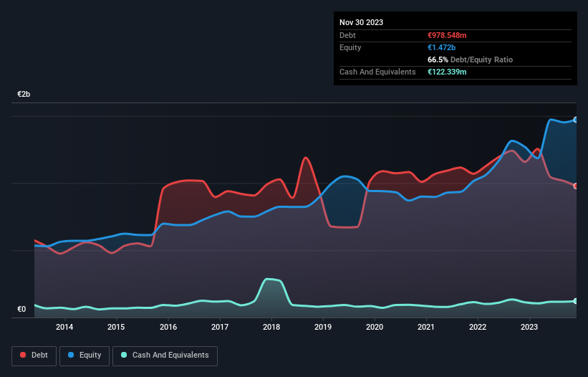588x377 pixels.
Task: Toggle the Debt legend button
Action: 34,355
